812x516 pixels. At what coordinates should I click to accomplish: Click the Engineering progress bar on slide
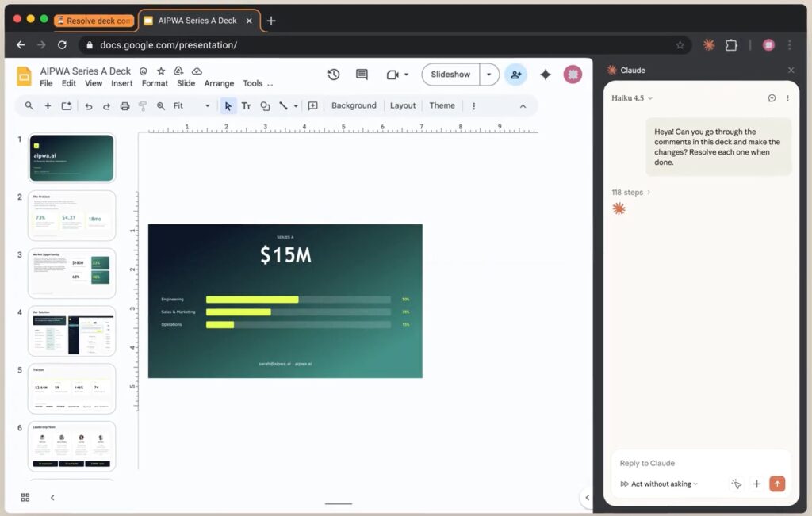(252, 300)
